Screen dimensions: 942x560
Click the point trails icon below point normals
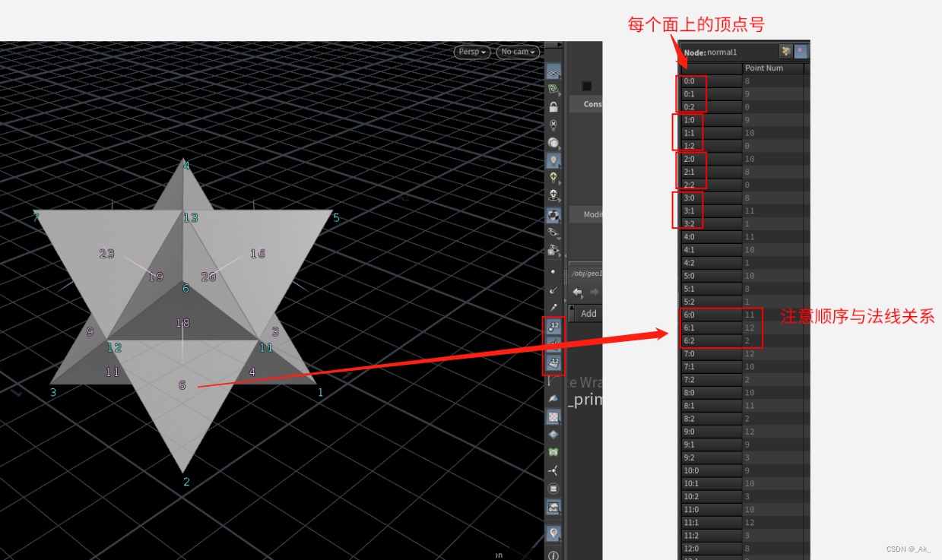553,308
